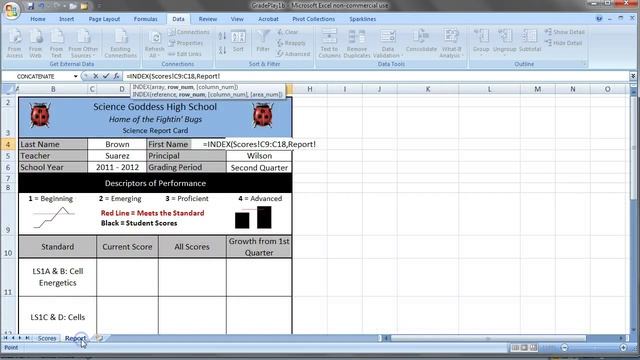Click From Text data import
Screen dimensions: 640x360
[x=56, y=43]
